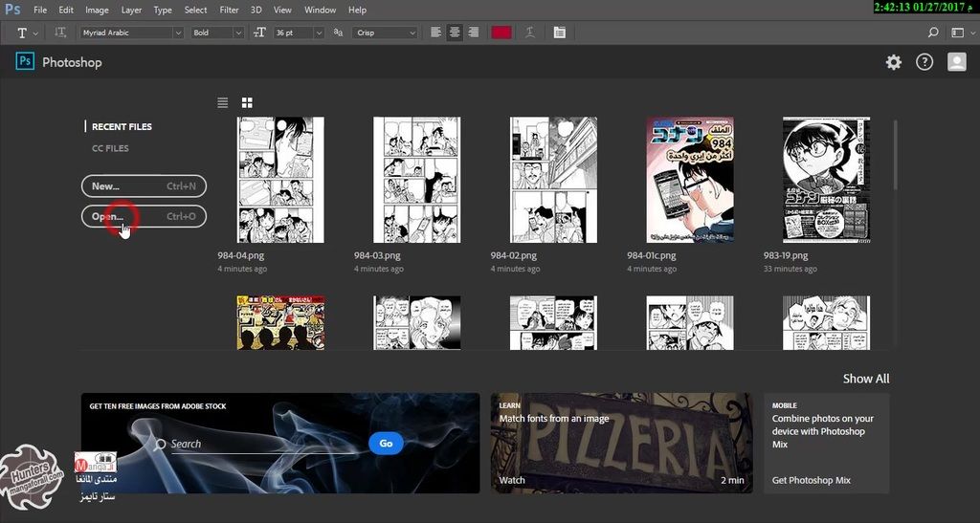980x523 pixels.
Task: Expand the 36 pt font size dropdown
Action: point(320,33)
